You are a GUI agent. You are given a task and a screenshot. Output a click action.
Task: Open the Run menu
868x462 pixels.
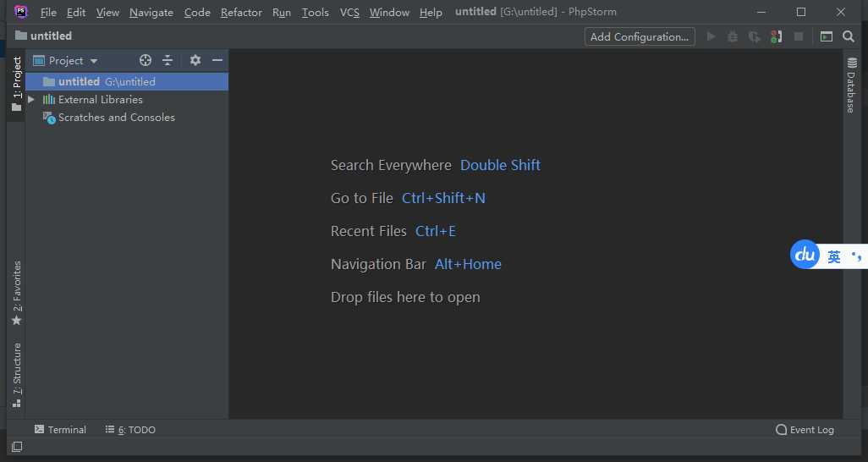click(281, 12)
